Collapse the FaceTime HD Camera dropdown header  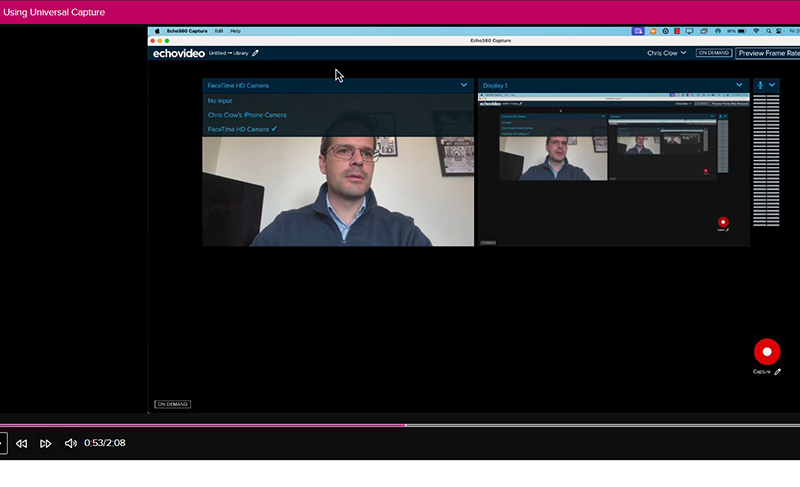coord(338,85)
